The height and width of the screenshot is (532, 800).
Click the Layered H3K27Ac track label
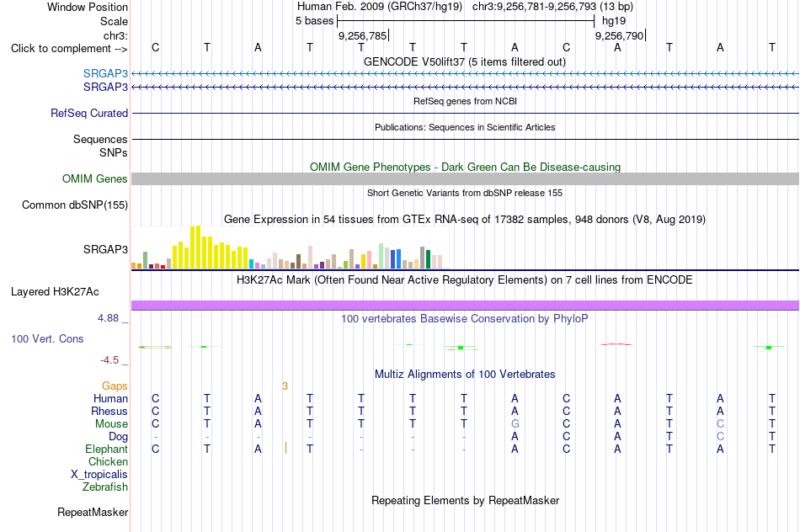[x=55, y=292]
